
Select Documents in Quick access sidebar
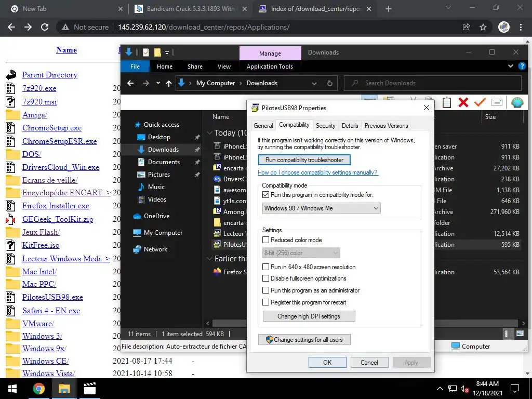[x=164, y=162]
